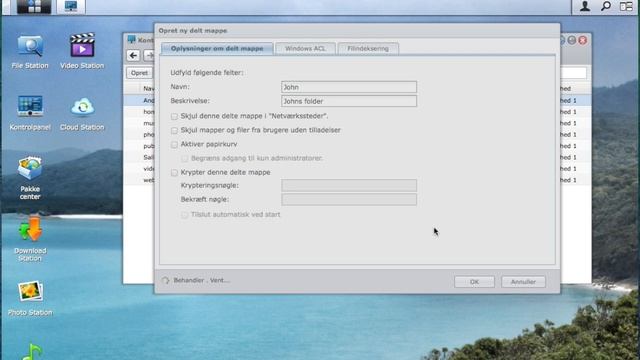Go back in the Kontrolpanel window
Image resolution: width=640 pixels, height=360 pixels.
133,56
